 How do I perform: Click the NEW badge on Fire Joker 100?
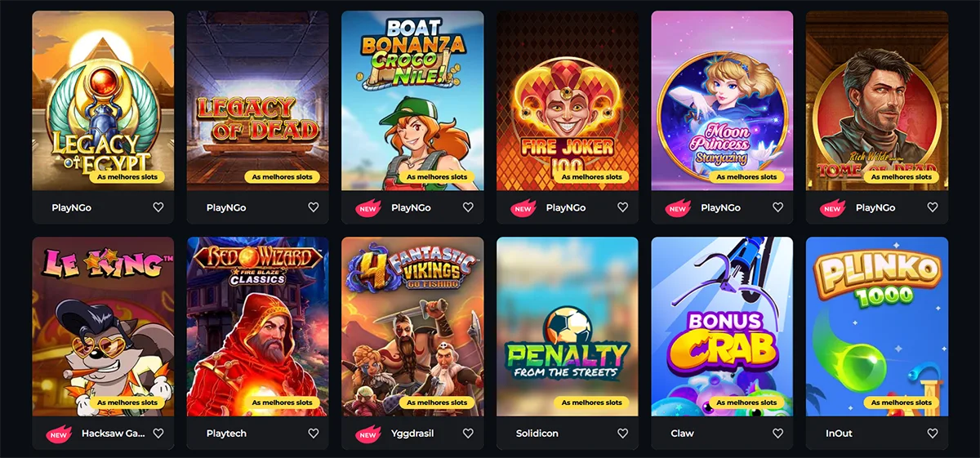pyautogui.click(x=523, y=208)
